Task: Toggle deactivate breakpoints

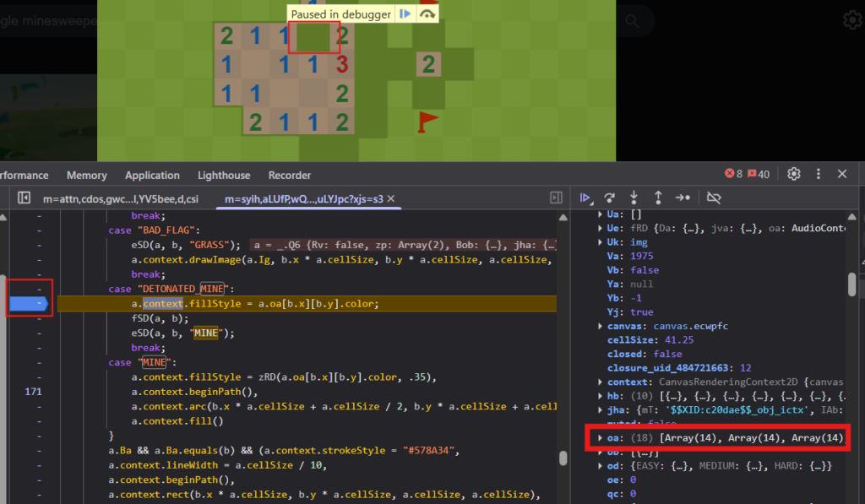Action: [x=714, y=198]
